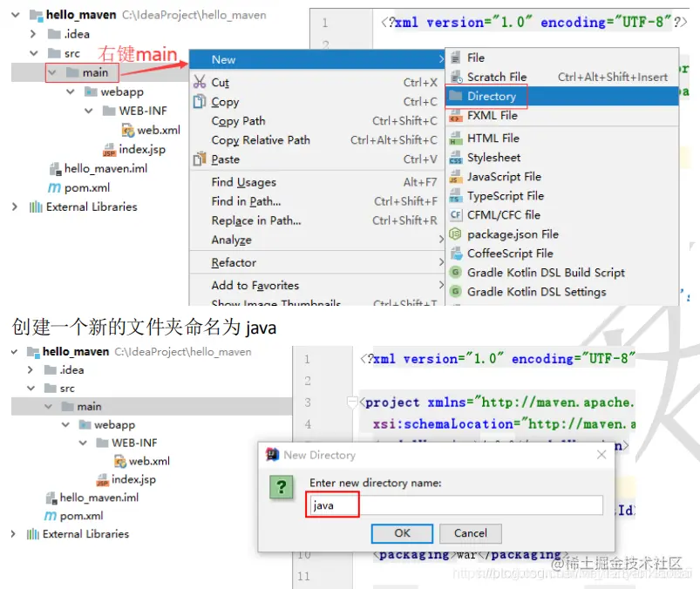Select Find in Path... menu entry
Image resolution: width=700 pixels, height=589 pixels.
tap(317, 201)
